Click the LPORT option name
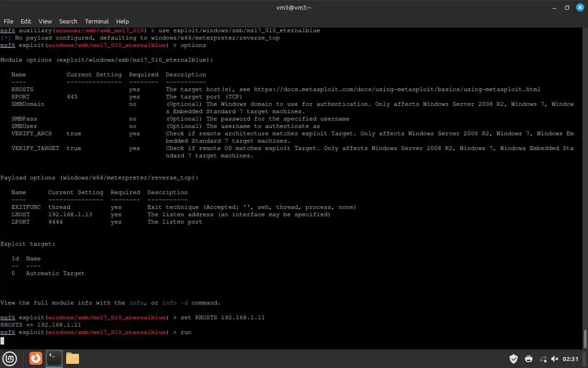Screen dimensions: 588x368 (x=21, y=222)
